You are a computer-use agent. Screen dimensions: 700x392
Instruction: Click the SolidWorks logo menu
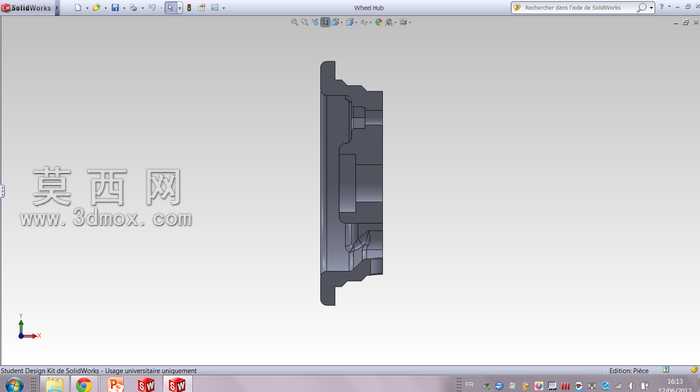[x=26, y=8]
